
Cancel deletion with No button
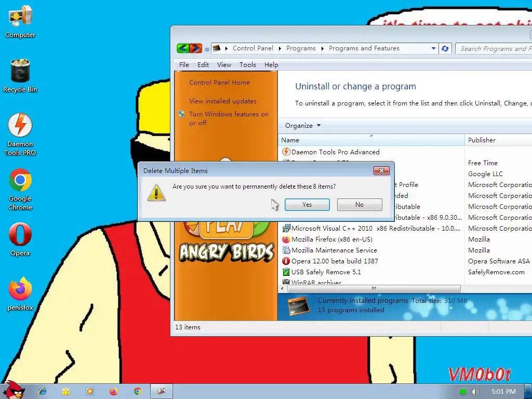(x=360, y=205)
